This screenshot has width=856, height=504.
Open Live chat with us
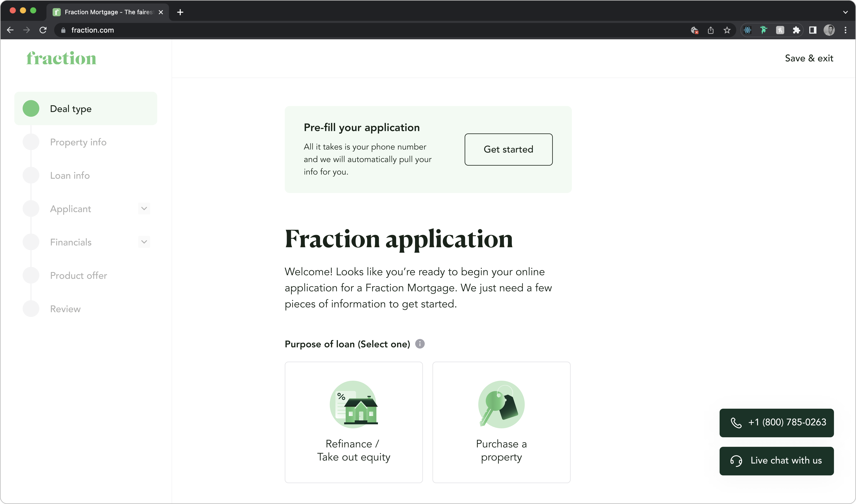(776, 461)
